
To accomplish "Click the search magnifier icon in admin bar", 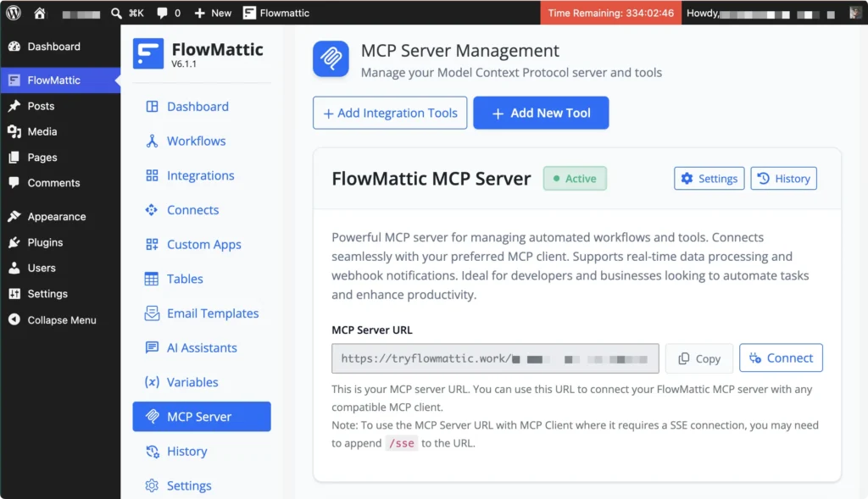I will (x=116, y=13).
